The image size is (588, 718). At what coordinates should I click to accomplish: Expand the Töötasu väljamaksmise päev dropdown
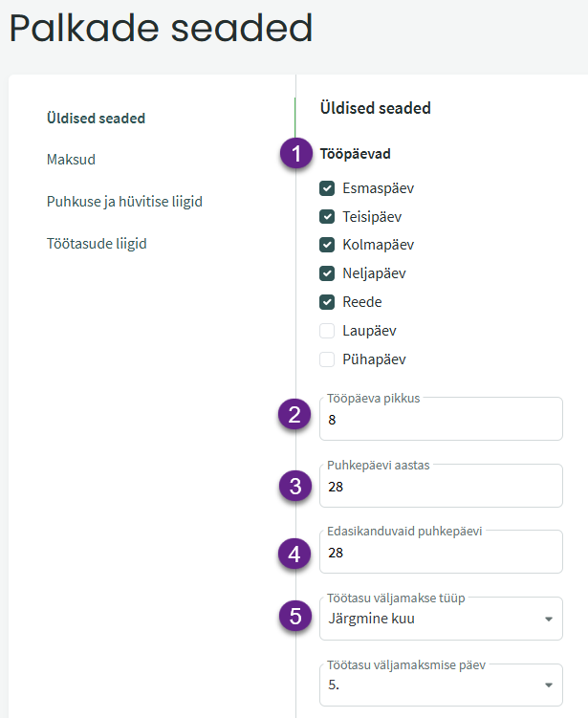point(441,685)
